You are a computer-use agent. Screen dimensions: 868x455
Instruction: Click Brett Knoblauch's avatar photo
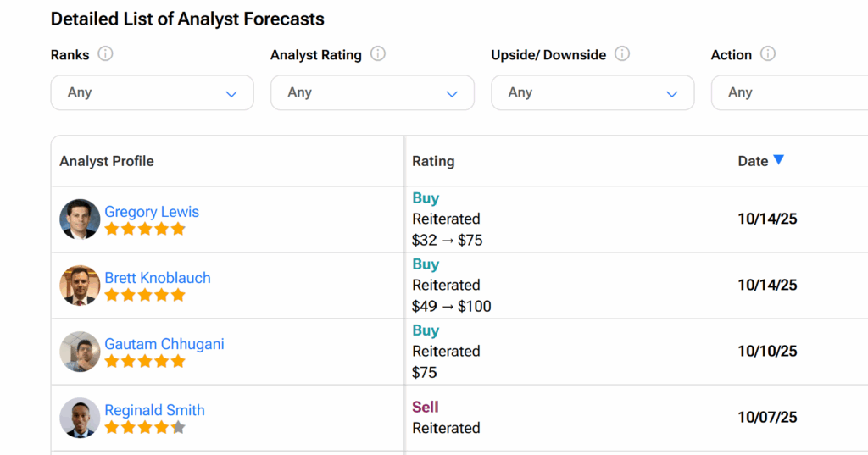80,286
